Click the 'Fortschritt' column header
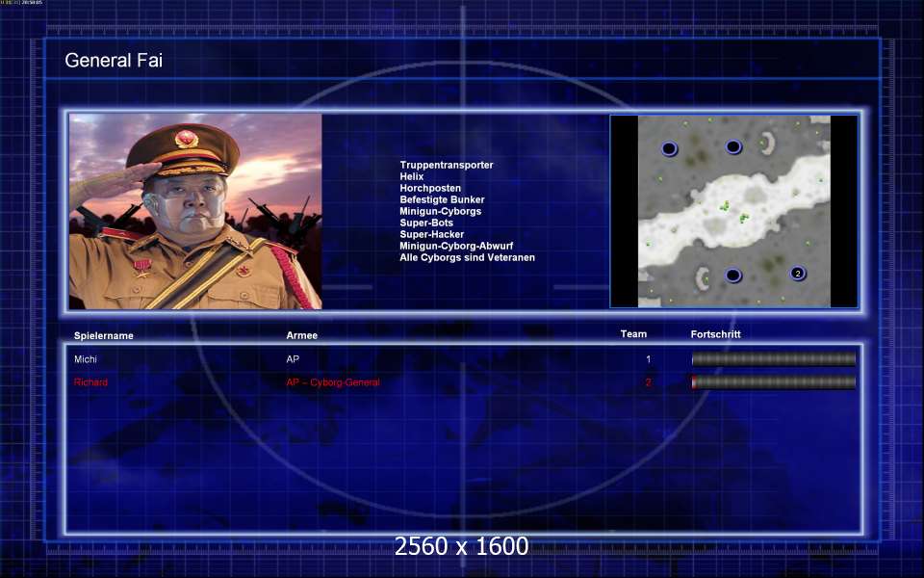 point(715,334)
